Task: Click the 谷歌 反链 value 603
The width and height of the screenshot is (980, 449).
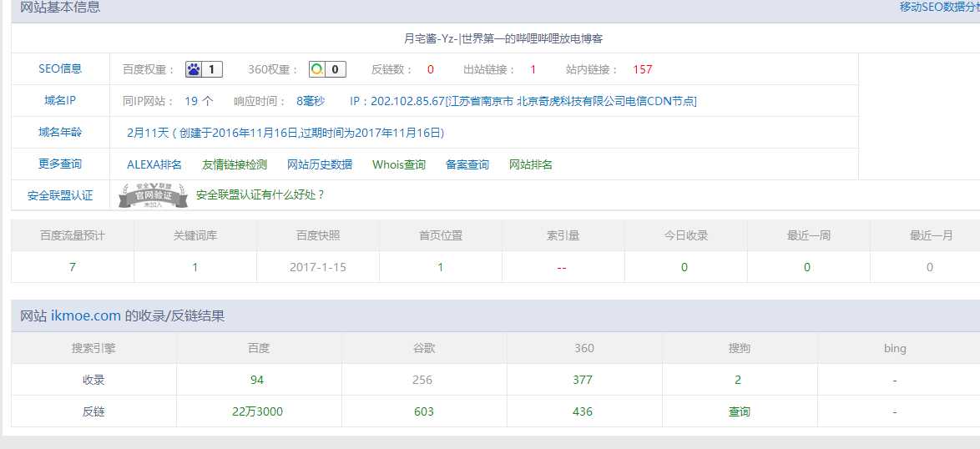Action: click(424, 411)
